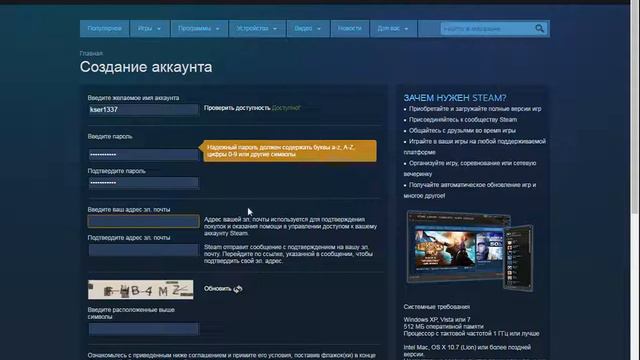Click the Введите пароль password field
640x360 pixels.
[x=143, y=155]
